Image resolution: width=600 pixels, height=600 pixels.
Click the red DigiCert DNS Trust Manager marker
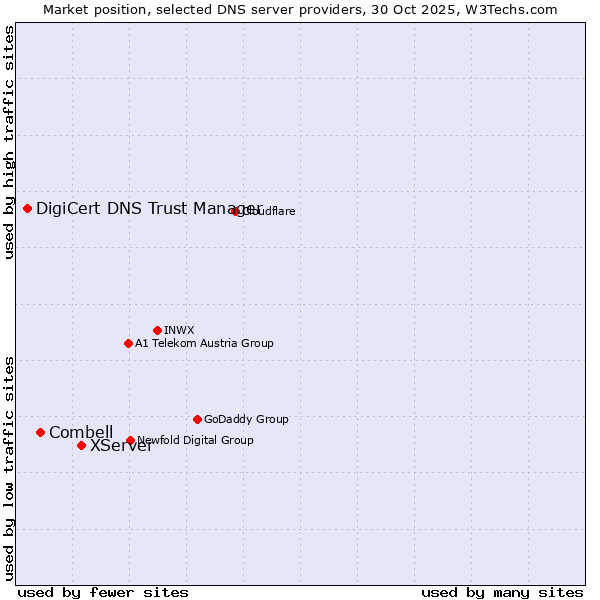click(27, 208)
